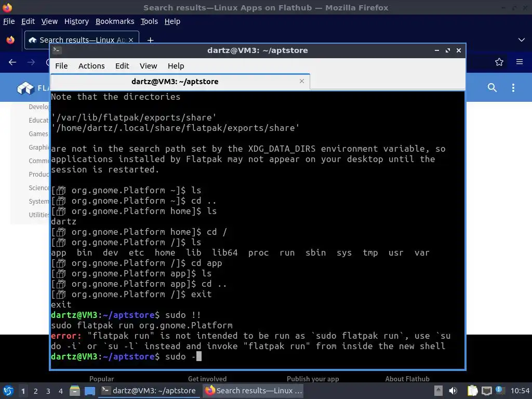Open Flathub vertical three-dot menu

513,88
